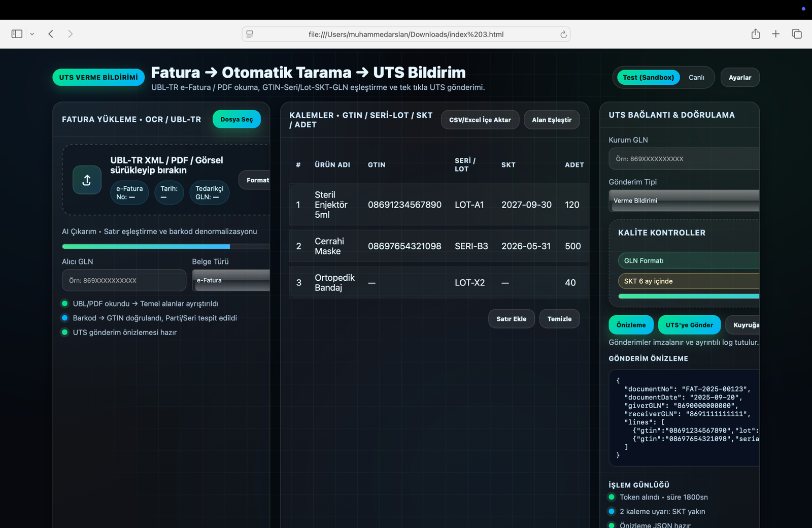Show the tab overview icon
The height and width of the screenshot is (528, 812).
796,34
